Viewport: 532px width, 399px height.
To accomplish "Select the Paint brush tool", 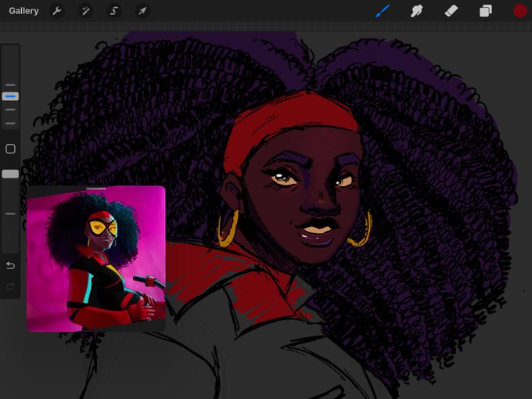I will point(383,11).
